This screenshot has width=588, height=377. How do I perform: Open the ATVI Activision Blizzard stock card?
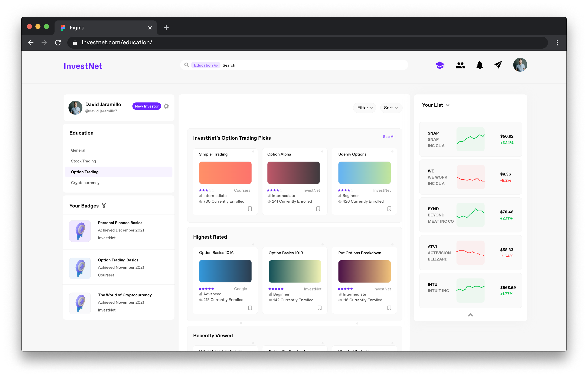470,253
